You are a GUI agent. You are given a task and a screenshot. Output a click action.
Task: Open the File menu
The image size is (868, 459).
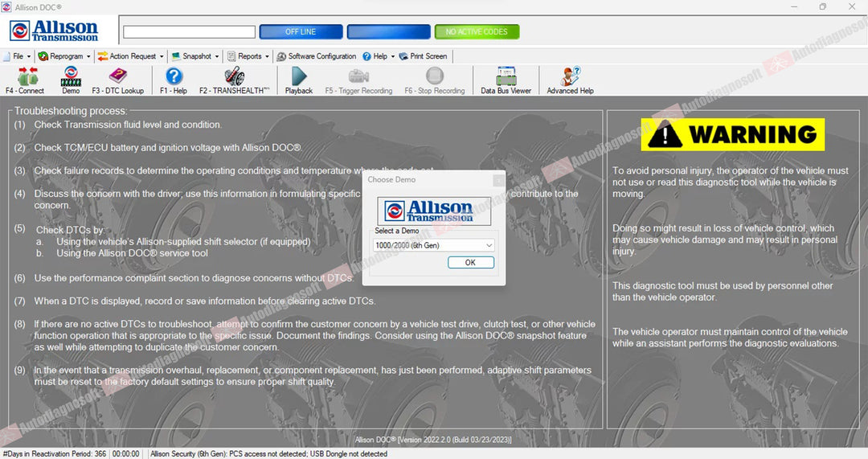click(18, 56)
